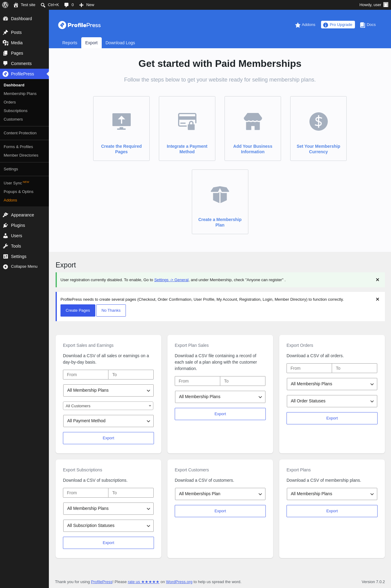The image size is (391, 588).
Task: Click the Plugins plug icon in sidebar
Action: pyautogui.click(x=5, y=225)
